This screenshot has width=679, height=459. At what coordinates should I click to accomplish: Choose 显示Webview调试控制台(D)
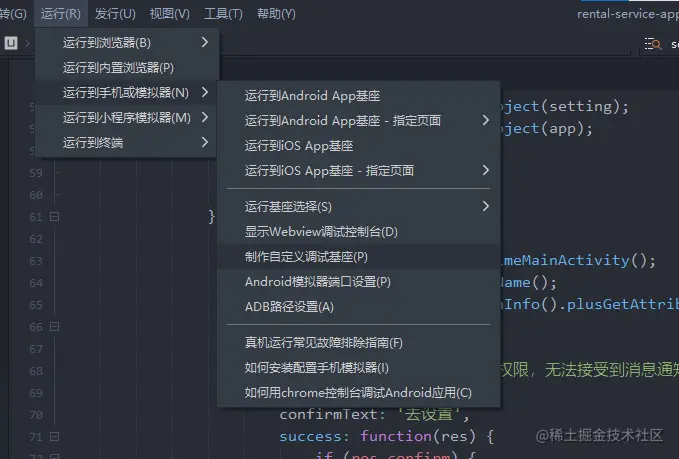click(x=359, y=232)
